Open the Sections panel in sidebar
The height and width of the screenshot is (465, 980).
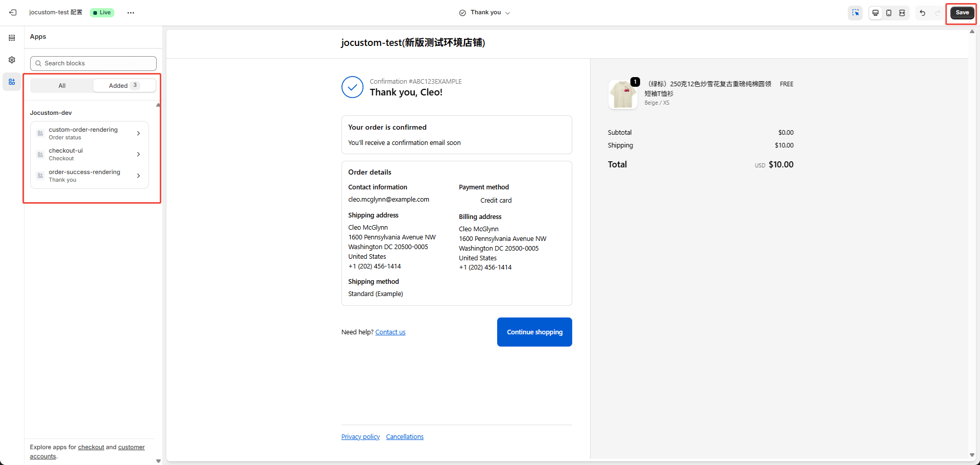coord(12,38)
